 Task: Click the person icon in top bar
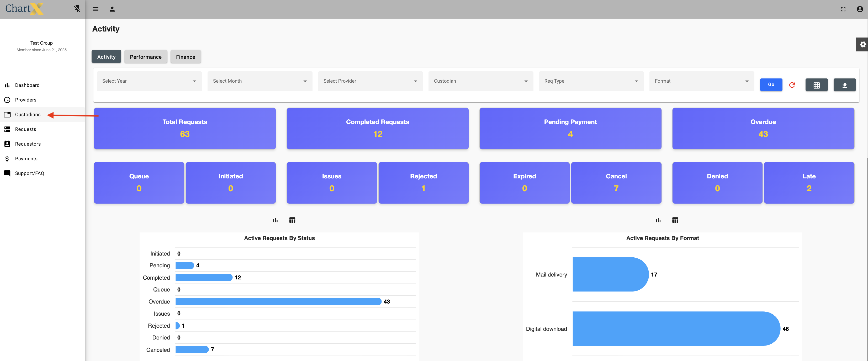click(x=112, y=9)
